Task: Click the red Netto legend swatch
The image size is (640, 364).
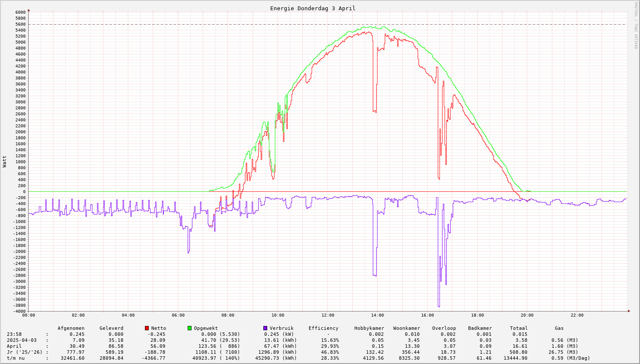Action: tap(147, 328)
